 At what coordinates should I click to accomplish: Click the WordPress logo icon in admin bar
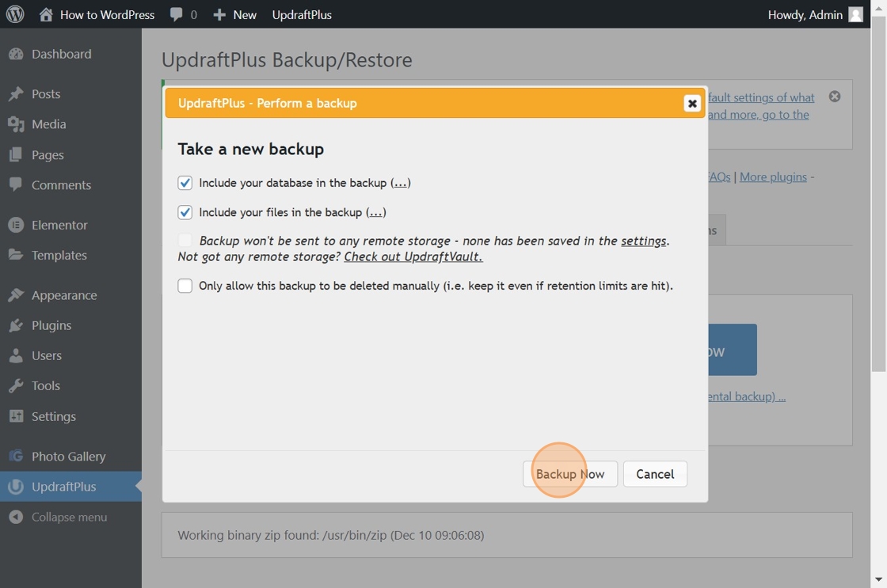pos(15,14)
